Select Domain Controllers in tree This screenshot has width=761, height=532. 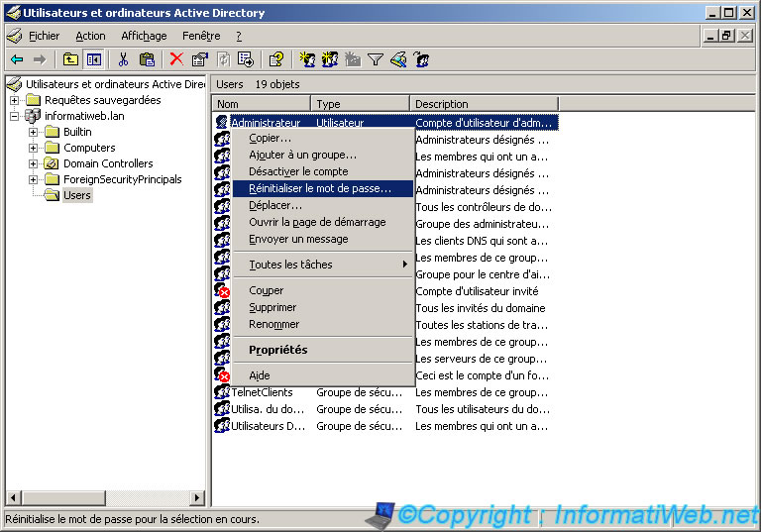108,163
